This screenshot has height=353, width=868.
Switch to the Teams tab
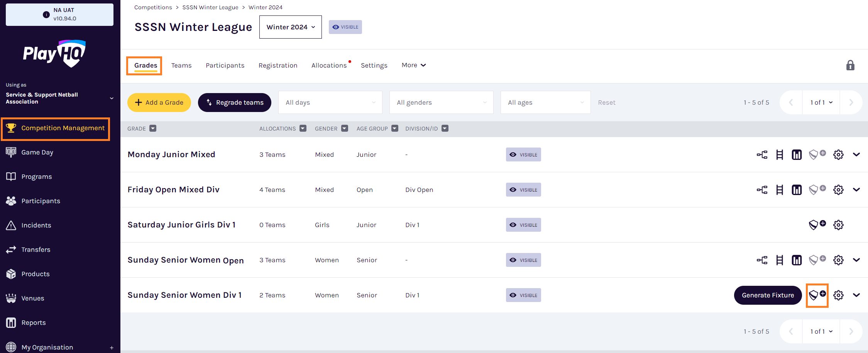(x=181, y=66)
